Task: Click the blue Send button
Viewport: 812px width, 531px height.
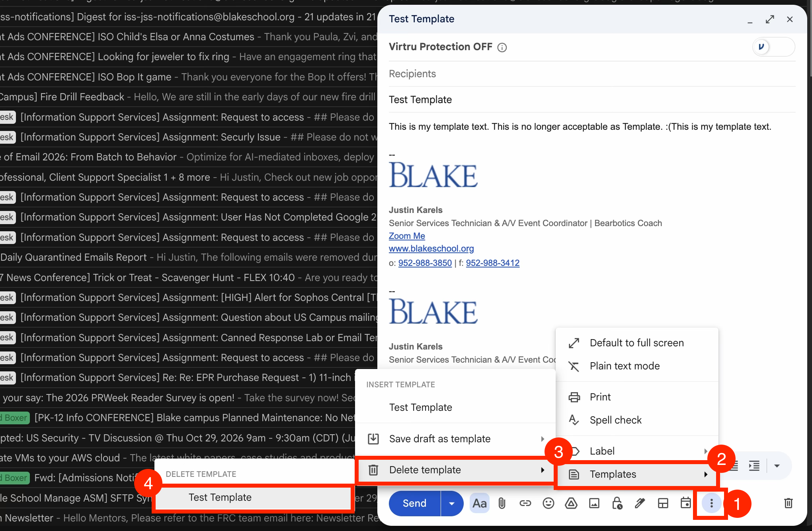Action: point(415,504)
